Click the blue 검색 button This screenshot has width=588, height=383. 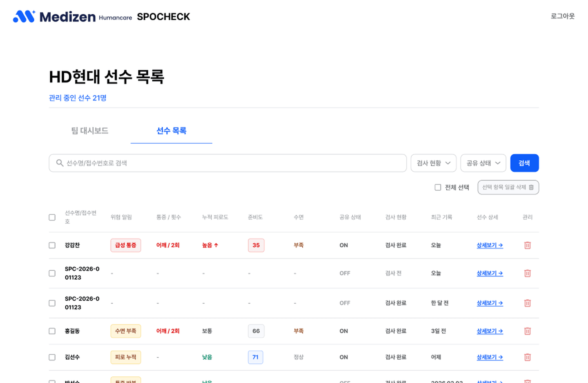(524, 163)
